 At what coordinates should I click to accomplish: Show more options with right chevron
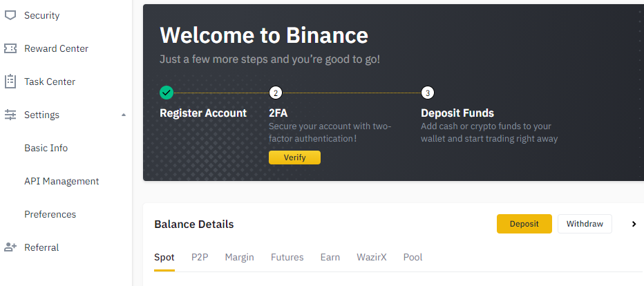634,224
